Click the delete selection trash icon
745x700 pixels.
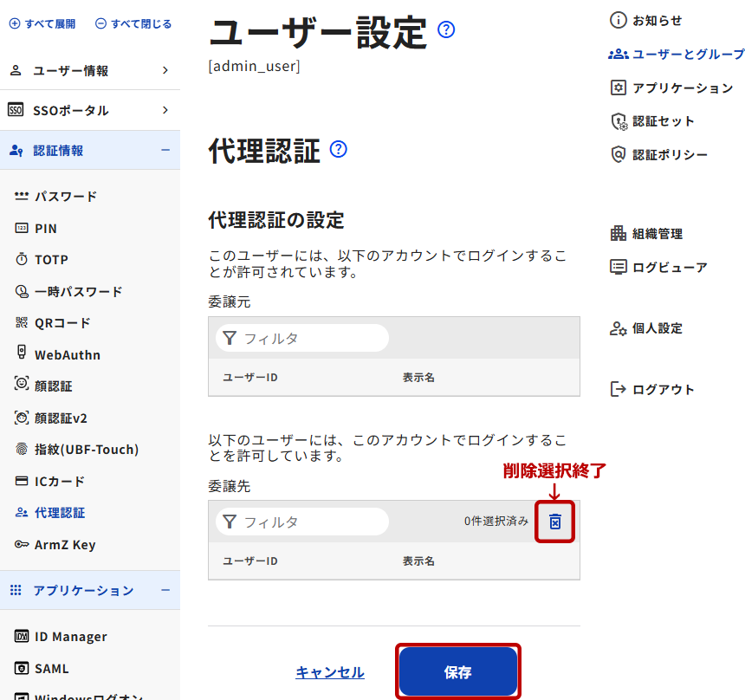(555, 522)
